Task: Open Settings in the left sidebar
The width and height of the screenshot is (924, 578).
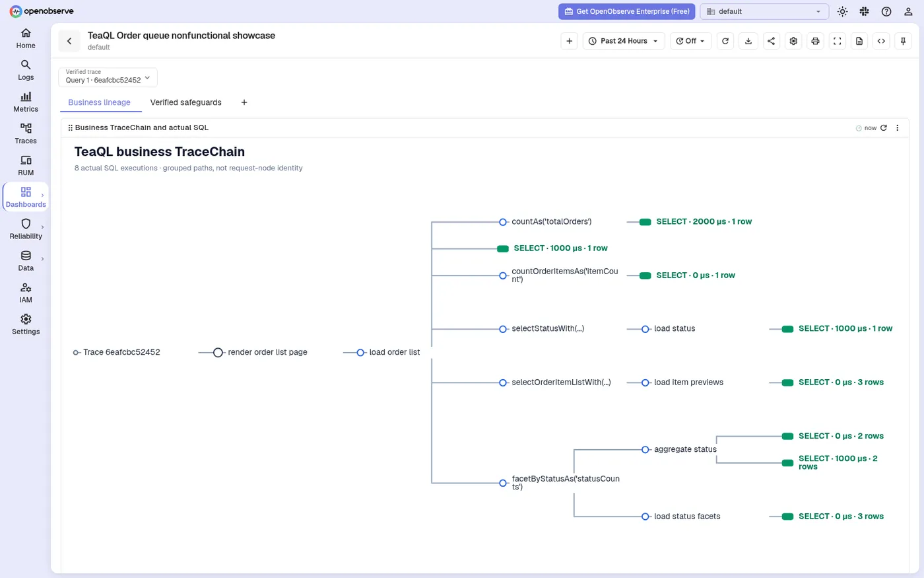Action: click(26, 324)
